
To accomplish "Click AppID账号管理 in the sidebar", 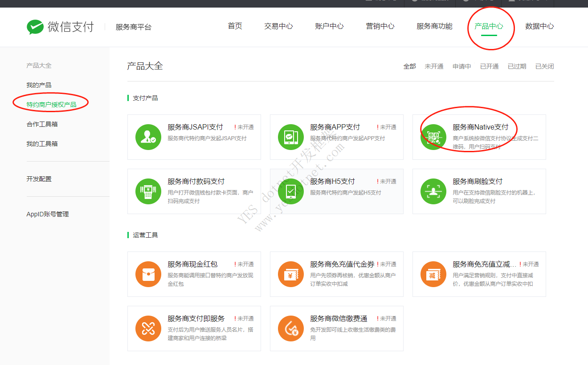I will pyautogui.click(x=48, y=214).
